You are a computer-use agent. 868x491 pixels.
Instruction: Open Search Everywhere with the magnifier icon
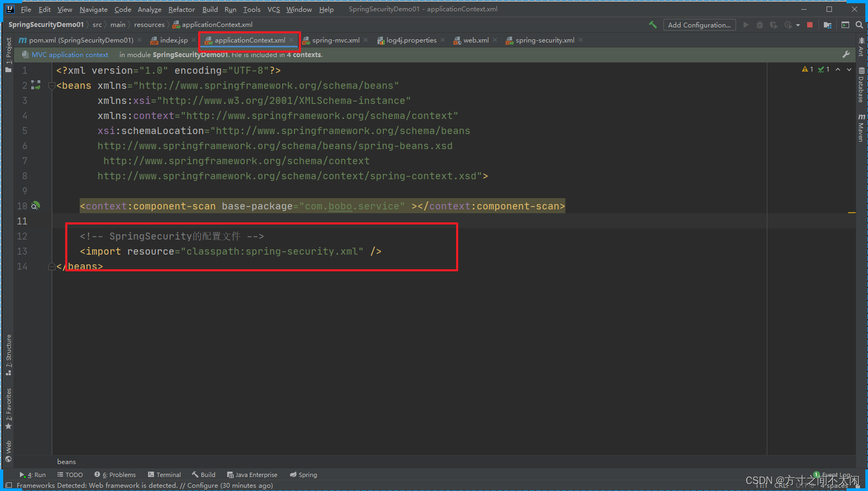click(859, 25)
